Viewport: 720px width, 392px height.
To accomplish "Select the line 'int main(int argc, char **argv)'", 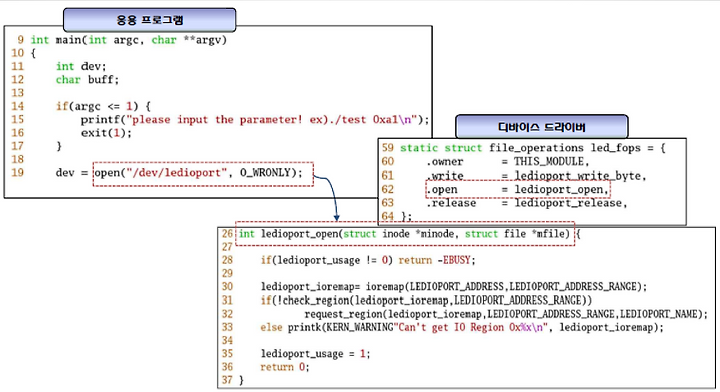I will point(129,40).
